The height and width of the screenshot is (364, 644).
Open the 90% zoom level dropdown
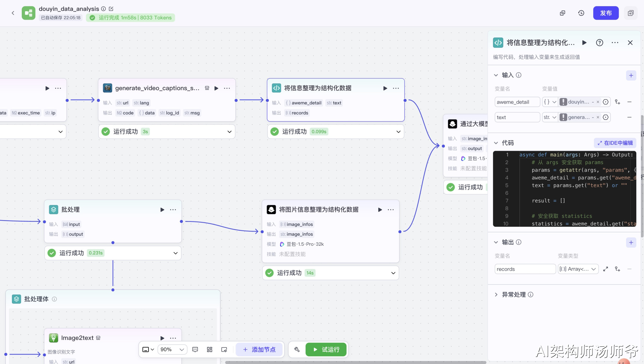(x=173, y=349)
